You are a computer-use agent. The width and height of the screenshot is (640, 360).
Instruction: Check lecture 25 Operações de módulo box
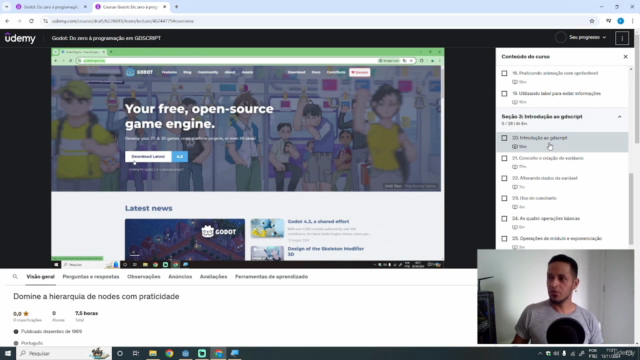(x=504, y=238)
